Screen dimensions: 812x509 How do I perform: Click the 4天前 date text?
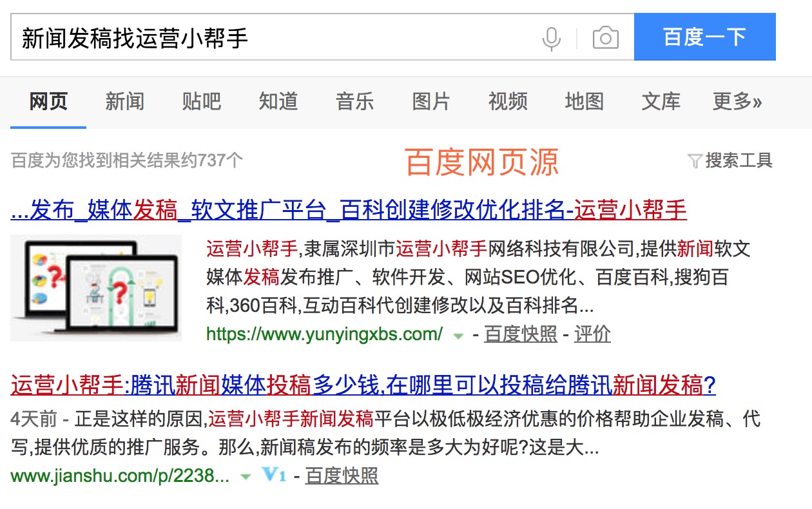34,419
